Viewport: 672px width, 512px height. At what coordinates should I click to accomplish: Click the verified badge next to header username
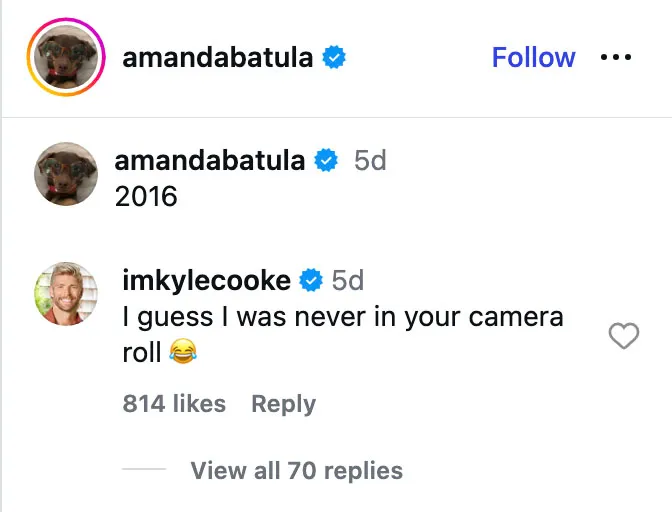[334, 59]
